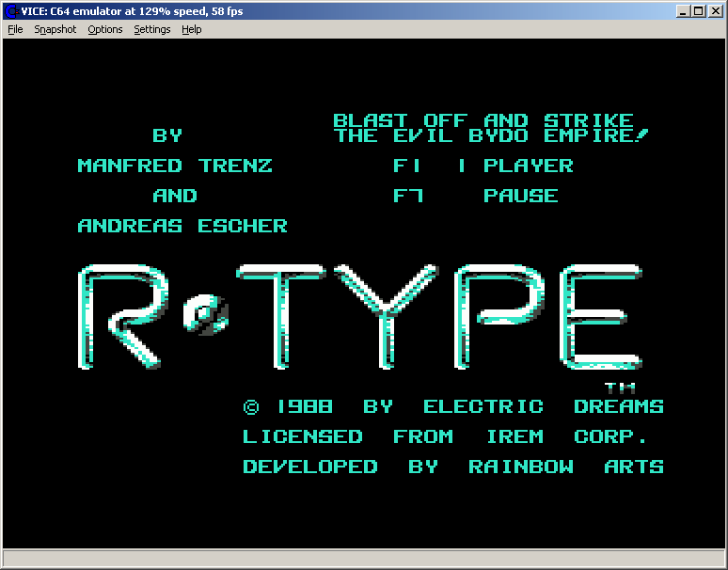The image size is (728, 570).
Task: Maximize the VICE emulator window
Action: click(x=698, y=11)
